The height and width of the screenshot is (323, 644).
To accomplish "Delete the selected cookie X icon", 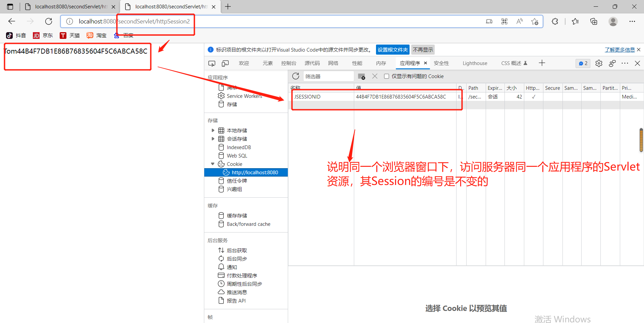I will click(375, 76).
